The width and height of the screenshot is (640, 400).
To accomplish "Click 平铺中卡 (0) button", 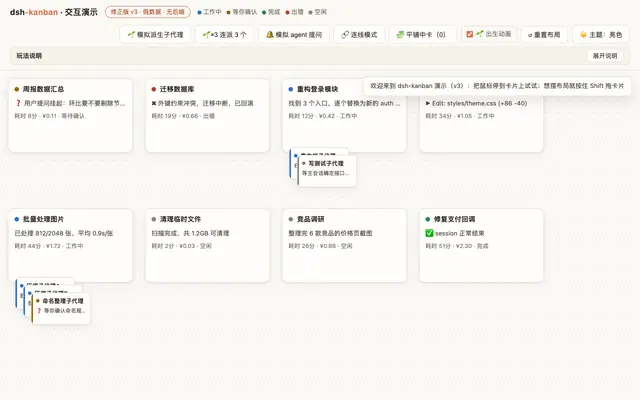I will coord(423,35).
